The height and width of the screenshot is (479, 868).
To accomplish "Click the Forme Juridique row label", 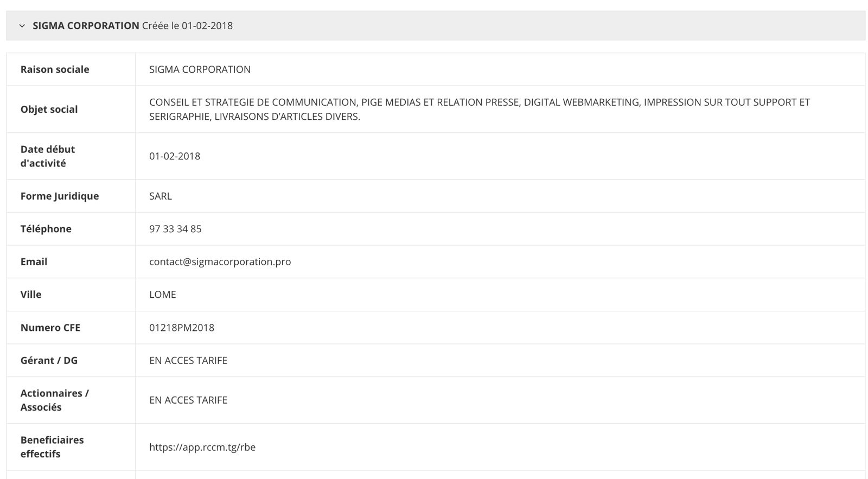I will [x=60, y=196].
